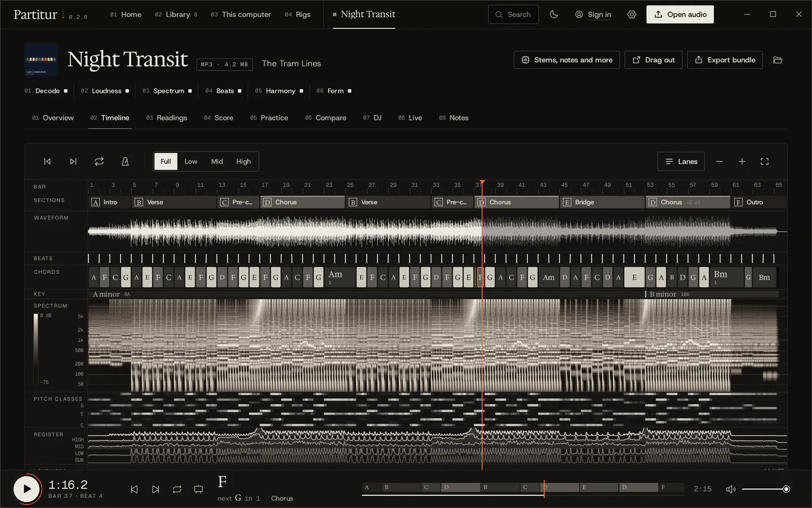This screenshot has height=508, width=812.
Task: Click Loudness analysis step
Action: pos(105,91)
